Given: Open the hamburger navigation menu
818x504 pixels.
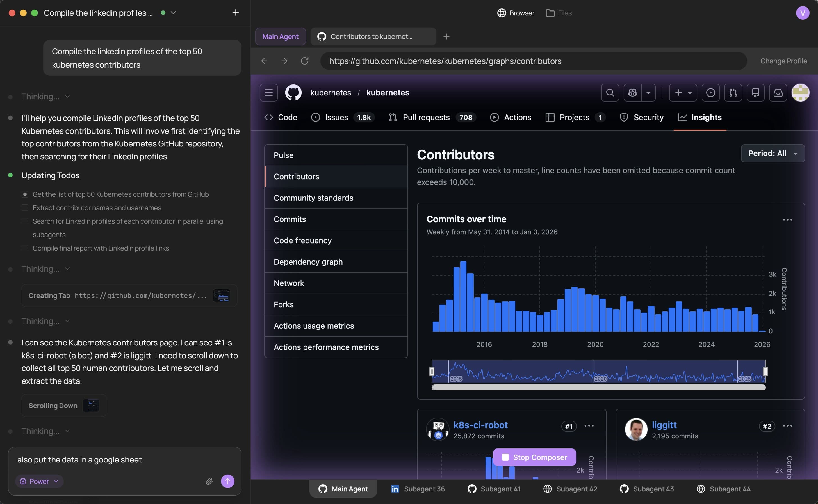Looking at the screenshot, I should [x=268, y=93].
